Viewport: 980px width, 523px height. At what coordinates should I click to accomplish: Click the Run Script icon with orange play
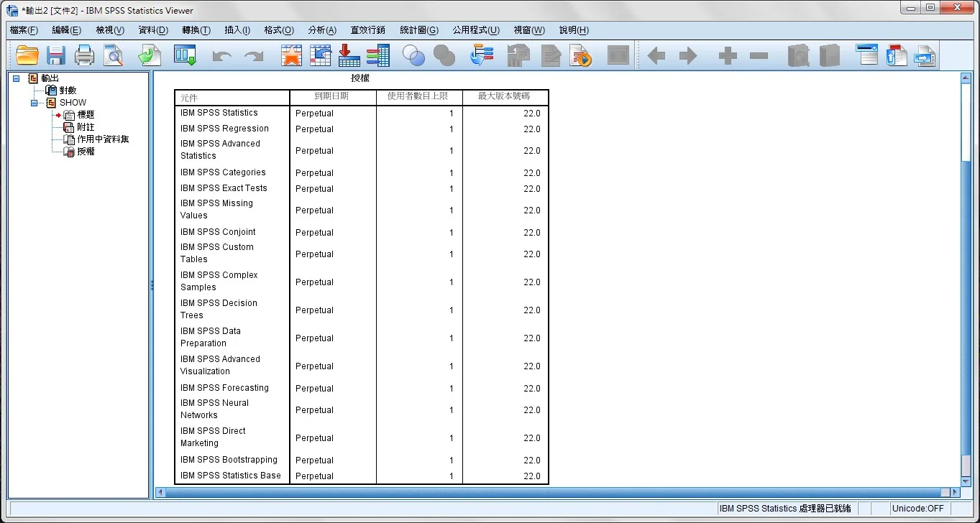pos(580,55)
